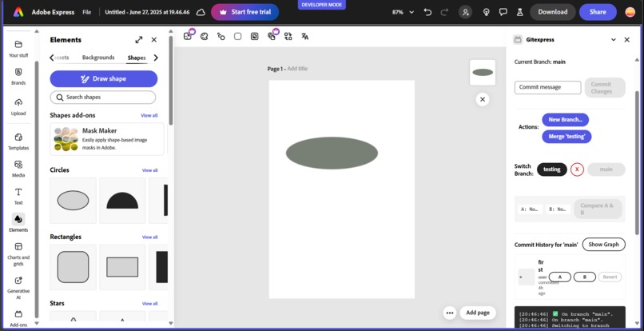Close the Gitexpress add-on panel

point(626,40)
